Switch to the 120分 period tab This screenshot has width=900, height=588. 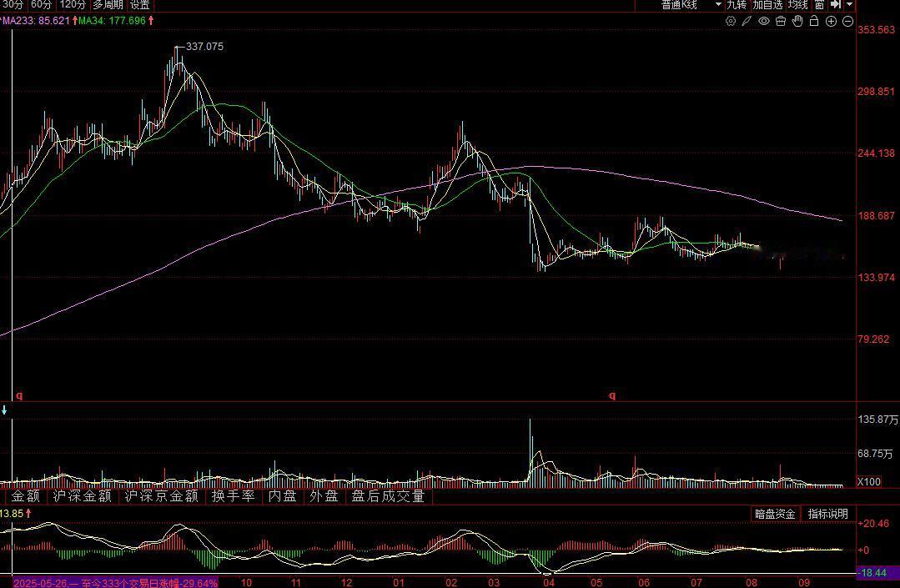click(x=73, y=5)
